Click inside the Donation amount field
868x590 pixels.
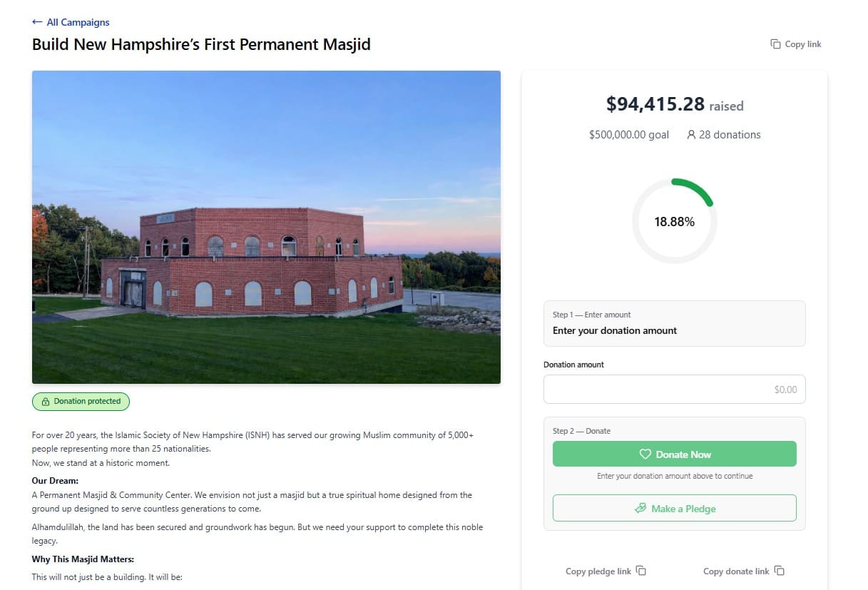tap(674, 389)
